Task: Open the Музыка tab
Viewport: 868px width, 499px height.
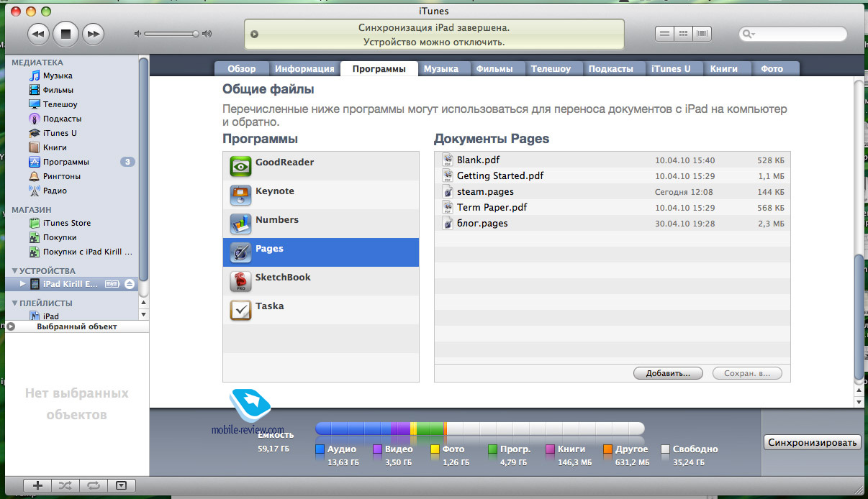Action: [441, 69]
